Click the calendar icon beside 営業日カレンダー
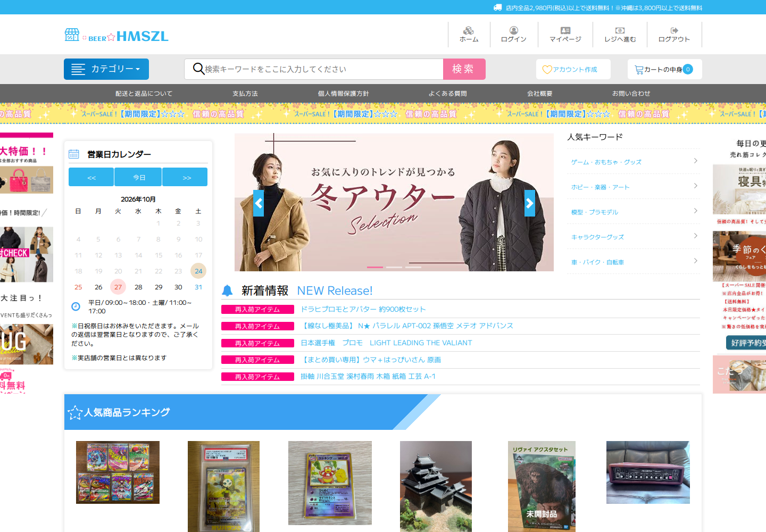Image resolution: width=766 pixels, height=532 pixels. (74, 154)
